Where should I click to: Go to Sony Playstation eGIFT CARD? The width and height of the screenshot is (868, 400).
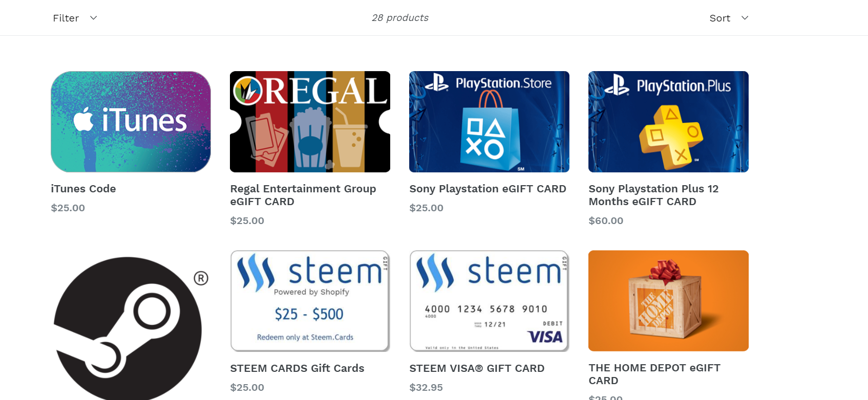[488, 189]
